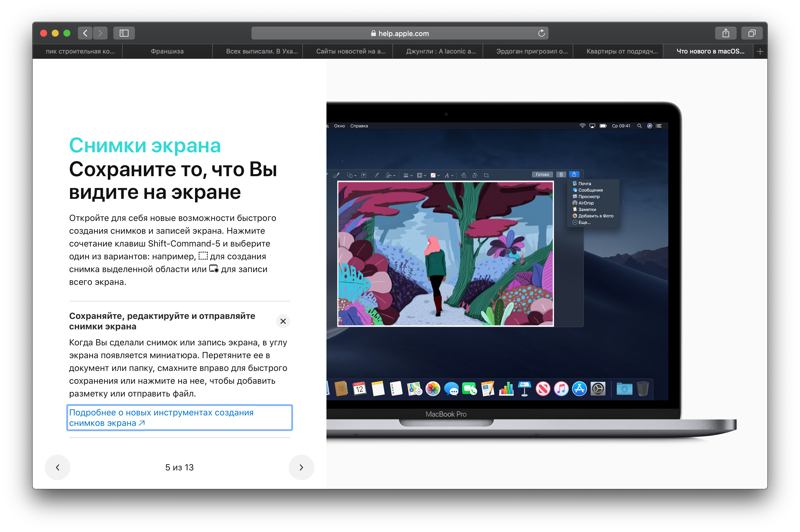Switch to the Франшиза tab

pos(167,51)
